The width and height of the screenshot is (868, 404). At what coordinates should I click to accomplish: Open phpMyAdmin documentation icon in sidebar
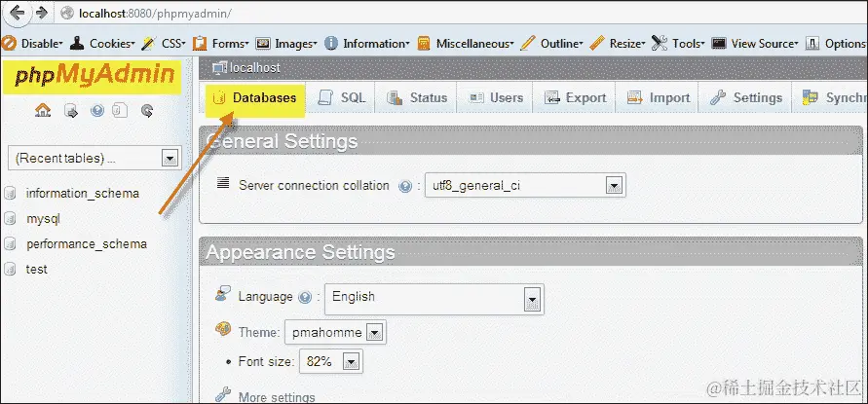[96, 111]
